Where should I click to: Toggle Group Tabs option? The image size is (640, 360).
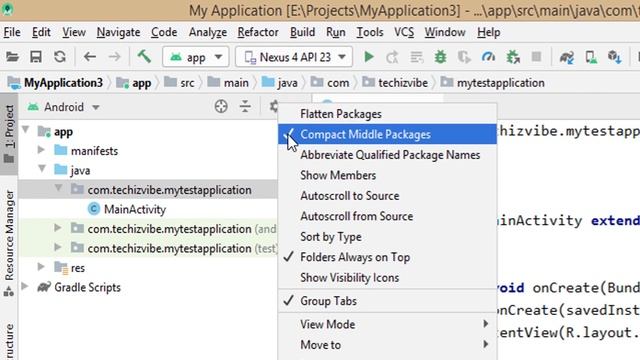pos(387,301)
